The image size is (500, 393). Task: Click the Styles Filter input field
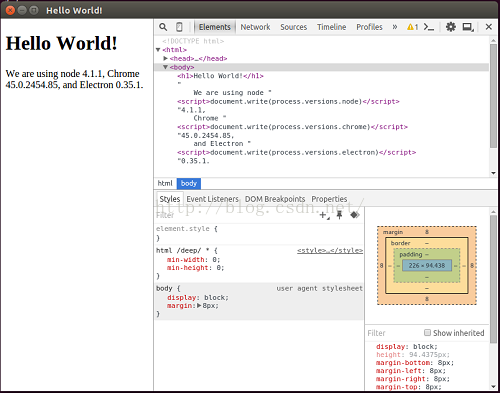click(237, 215)
